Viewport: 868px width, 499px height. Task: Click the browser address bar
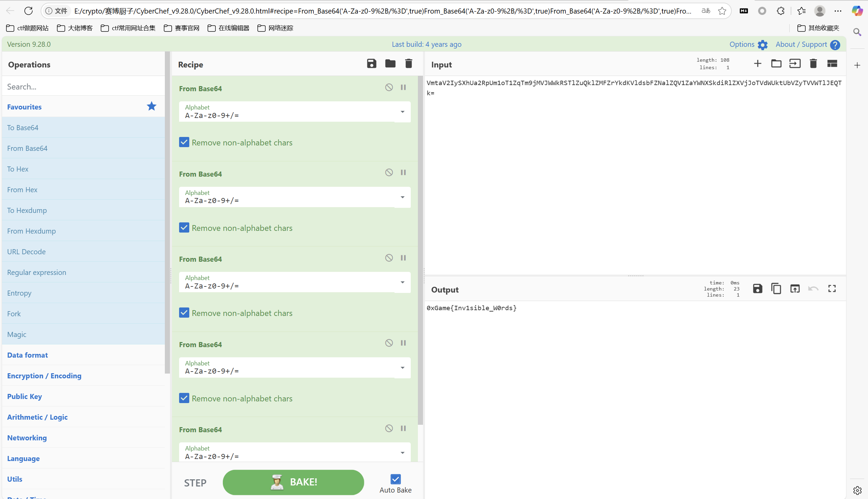click(382, 11)
